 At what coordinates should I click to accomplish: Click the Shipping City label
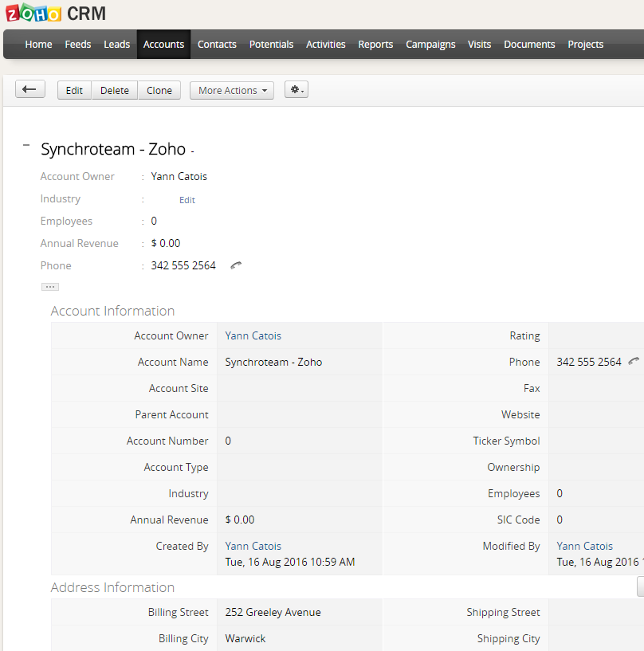coord(509,638)
